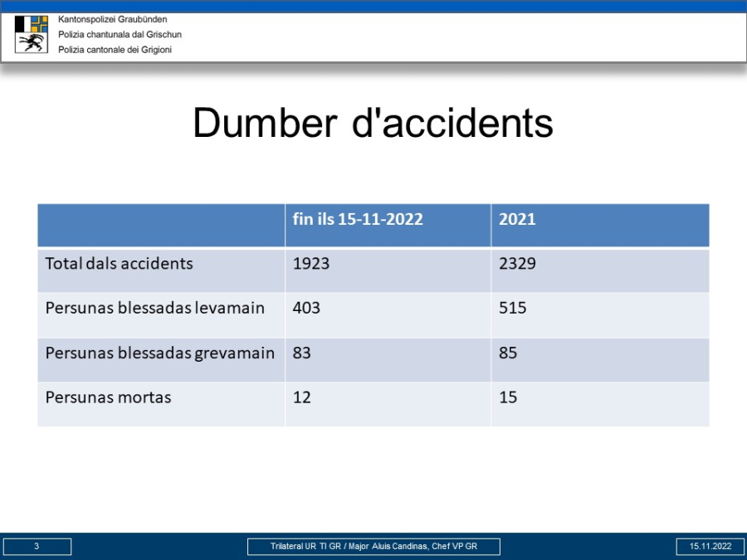Viewport: 747px width, 560px height.
Task: Select the 'Total dals accidents' row label
Action: coord(119,264)
